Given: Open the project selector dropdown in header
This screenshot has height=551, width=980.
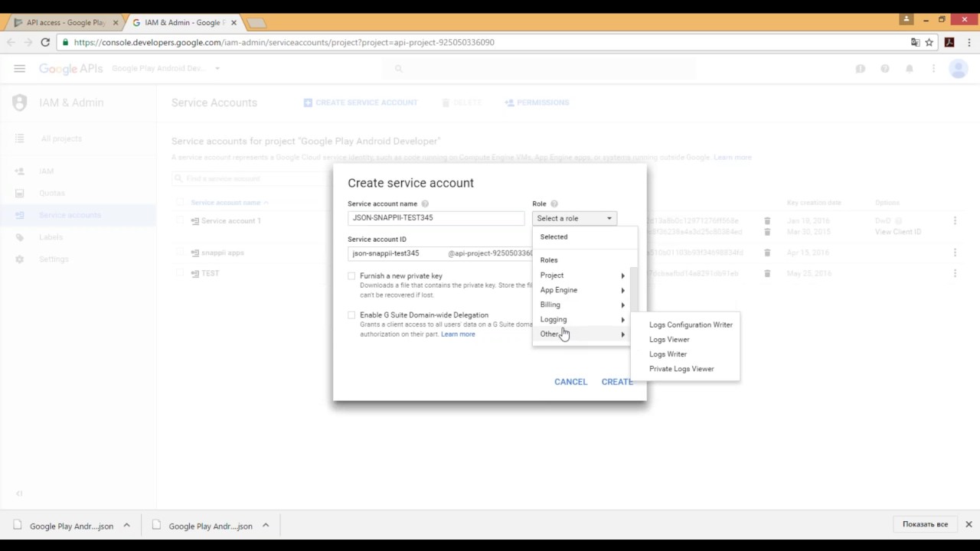Looking at the screenshot, I should coord(166,69).
